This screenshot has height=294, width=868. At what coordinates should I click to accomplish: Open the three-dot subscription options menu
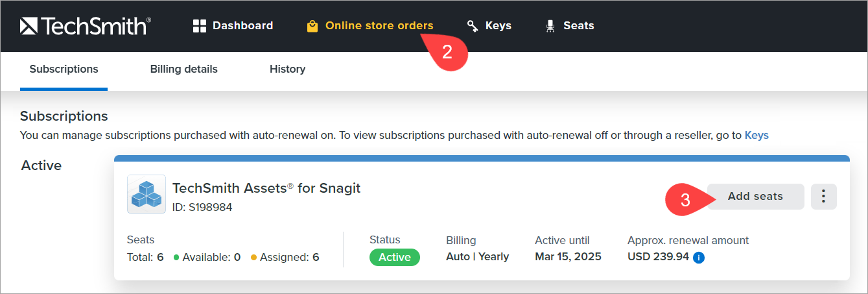pyautogui.click(x=824, y=197)
